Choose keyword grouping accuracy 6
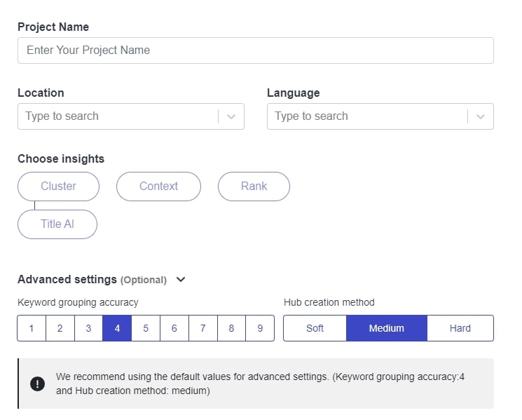Image resolution: width=522 pixels, height=420 pixels. [174, 328]
